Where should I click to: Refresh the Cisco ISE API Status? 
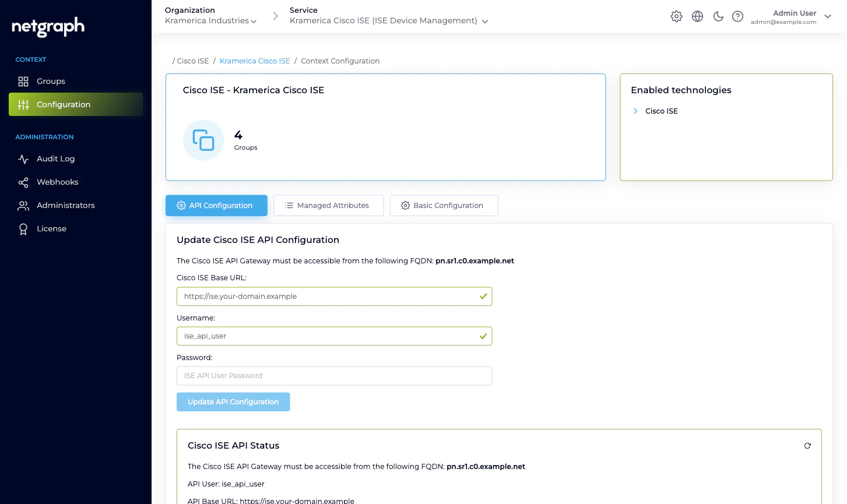pyautogui.click(x=807, y=445)
